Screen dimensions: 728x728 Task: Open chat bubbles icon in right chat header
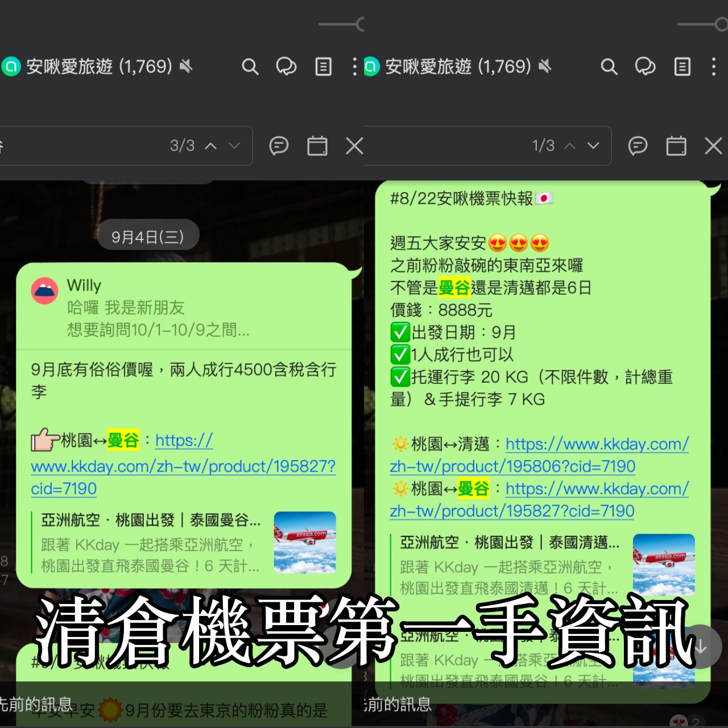point(645,67)
